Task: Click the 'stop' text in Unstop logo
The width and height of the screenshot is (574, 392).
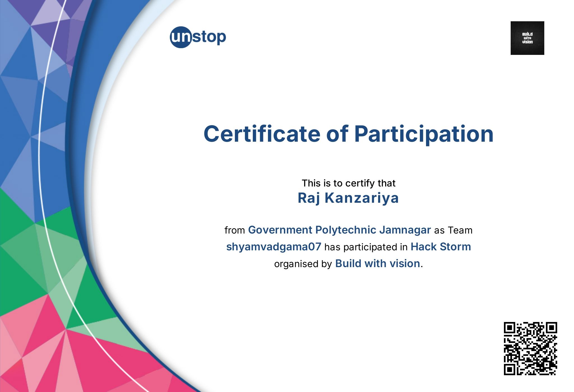Action: [209, 37]
